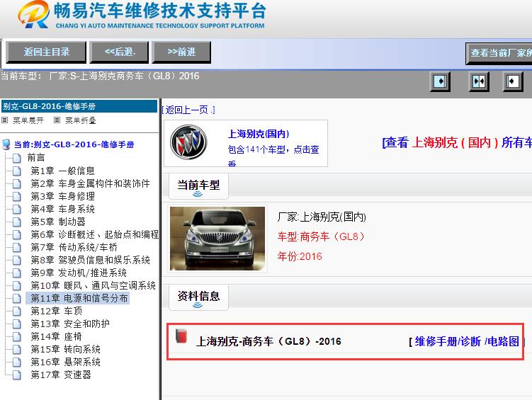Viewport: 532px width, 400px height.
Task: Click page icon next to 第12章
Action: click(16, 312)
